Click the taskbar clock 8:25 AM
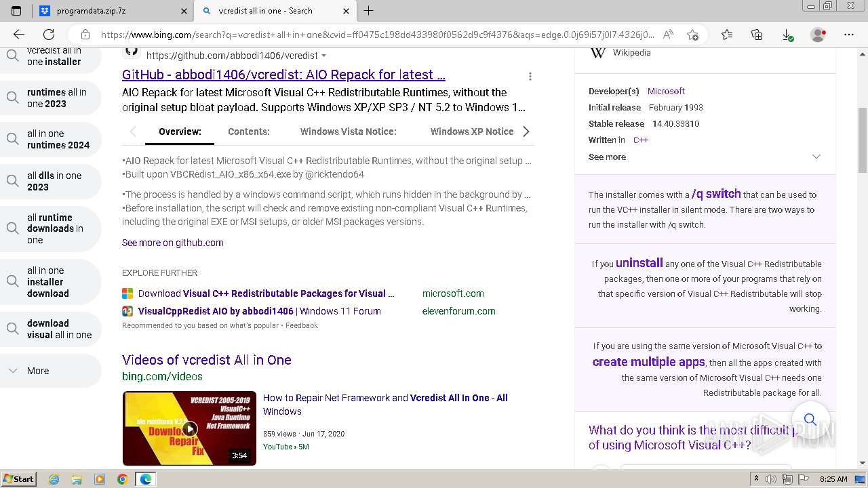 [833, 479]
